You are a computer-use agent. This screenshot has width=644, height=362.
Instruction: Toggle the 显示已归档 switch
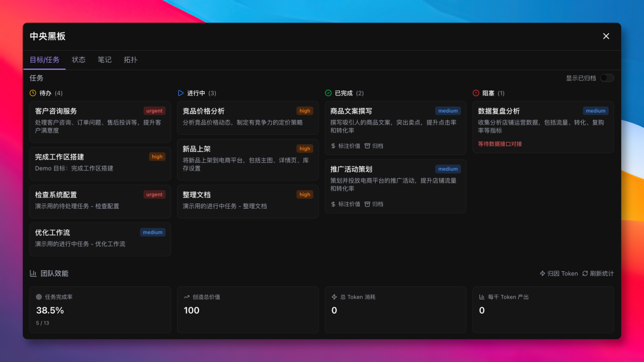click(606, 78)
